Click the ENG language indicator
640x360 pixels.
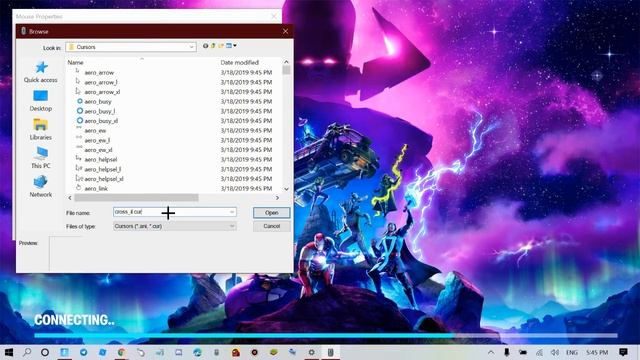[571, 352]
